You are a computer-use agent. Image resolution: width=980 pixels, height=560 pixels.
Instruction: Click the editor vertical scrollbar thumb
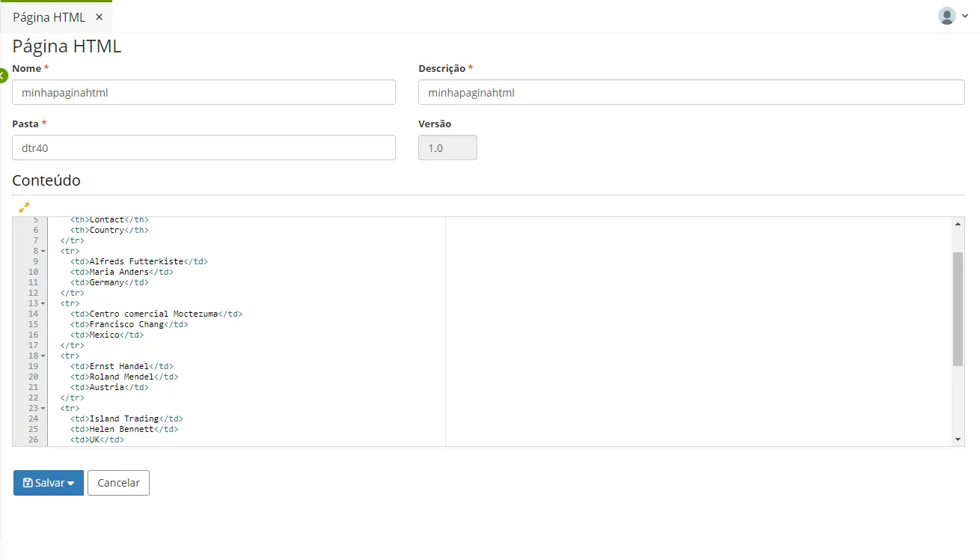958,309
